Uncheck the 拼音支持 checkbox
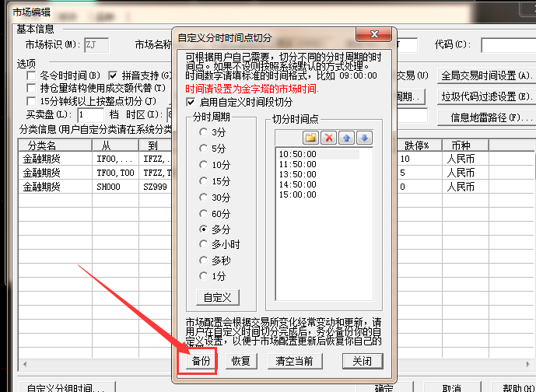 [113, 76]
